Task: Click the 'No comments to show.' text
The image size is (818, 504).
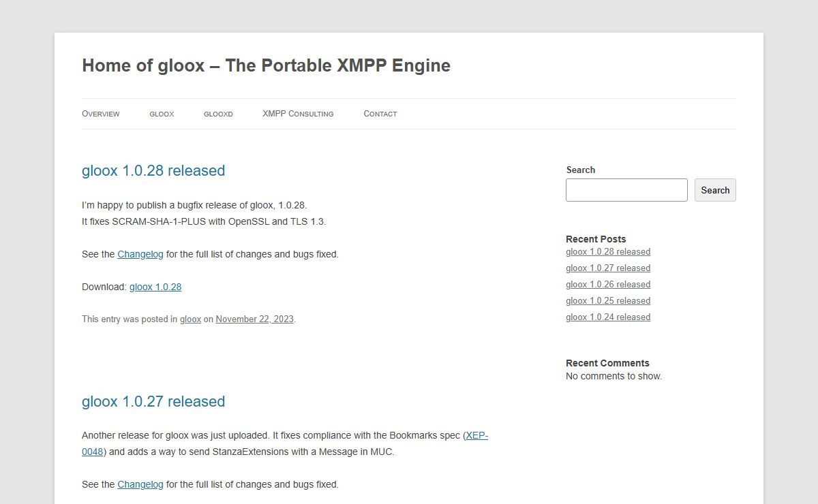Action: point(613,376)
